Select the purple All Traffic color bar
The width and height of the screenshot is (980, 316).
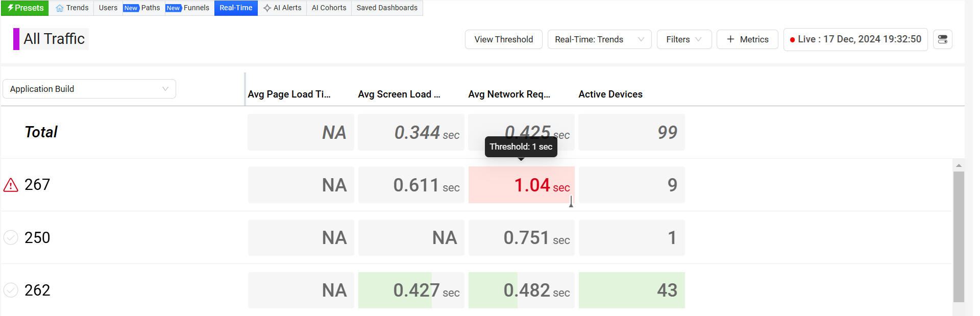coord(16,39)
